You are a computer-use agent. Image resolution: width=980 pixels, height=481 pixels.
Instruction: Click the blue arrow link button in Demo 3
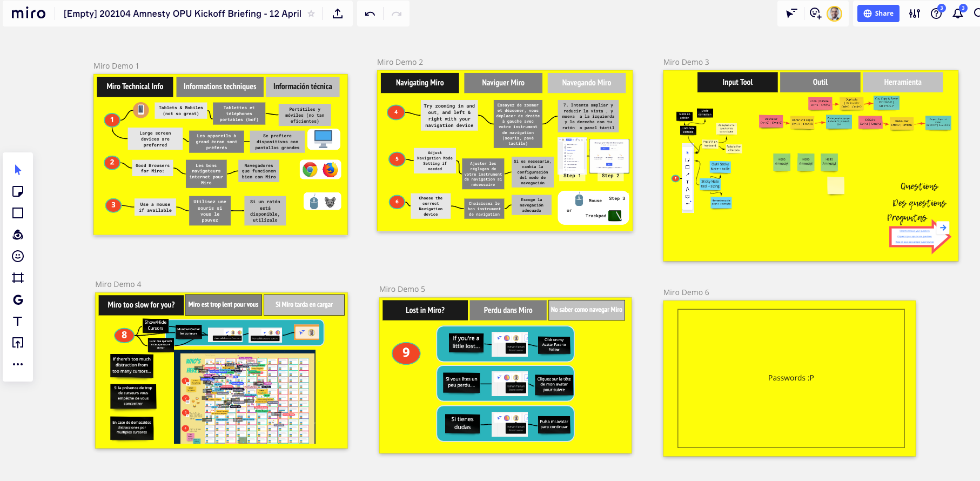tap(943, 228)
